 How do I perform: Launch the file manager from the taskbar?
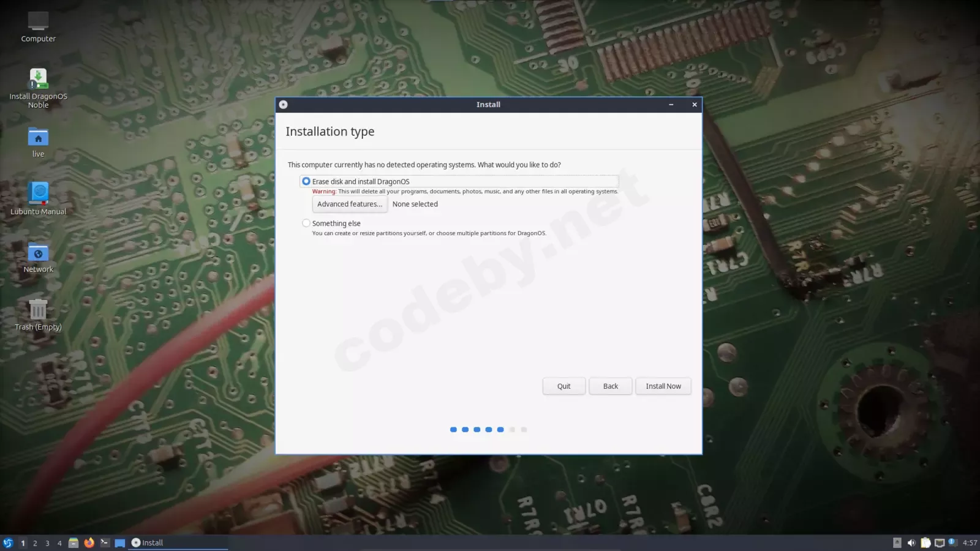click(73, 543)
